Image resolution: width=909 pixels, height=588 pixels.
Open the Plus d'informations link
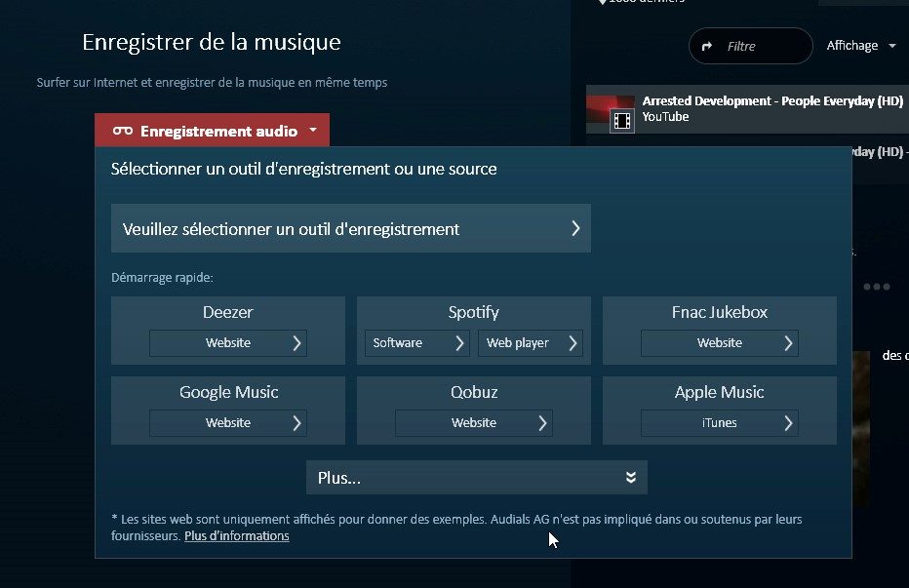tap(237, 536)
